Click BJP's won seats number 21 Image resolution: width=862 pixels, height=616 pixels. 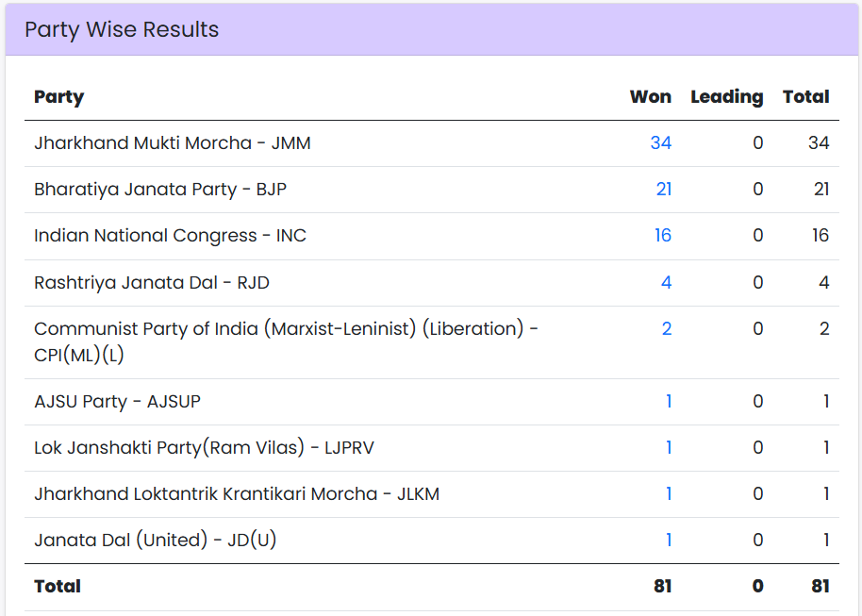664,189
